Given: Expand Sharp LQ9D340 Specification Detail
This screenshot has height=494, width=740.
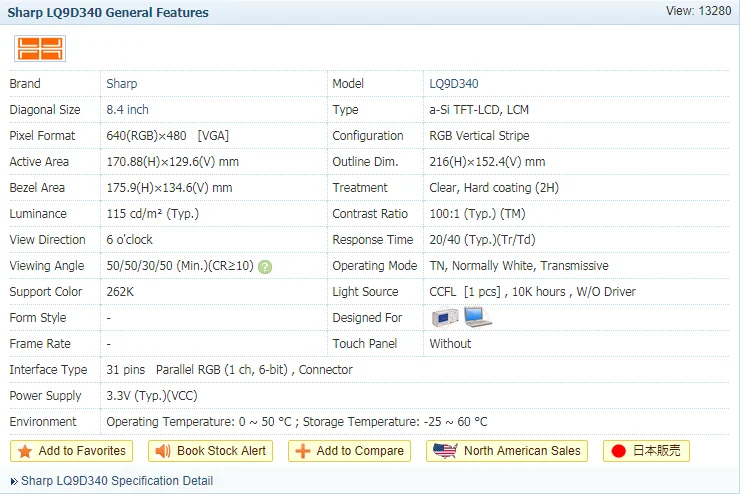Looking at the screenshot, I should [117, 481].
